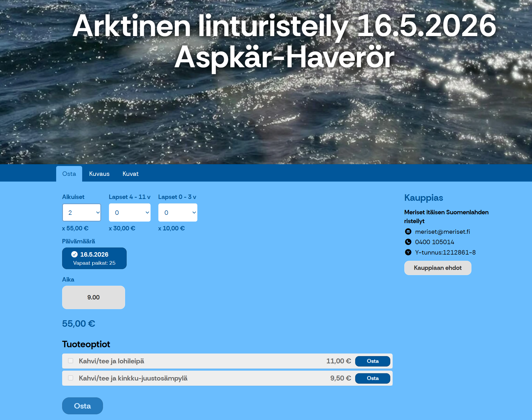Image resolution: width=532 pixels, height=420 pixels.
Task: Click the large Osta purchase button
Action: (x=82, y=406)
